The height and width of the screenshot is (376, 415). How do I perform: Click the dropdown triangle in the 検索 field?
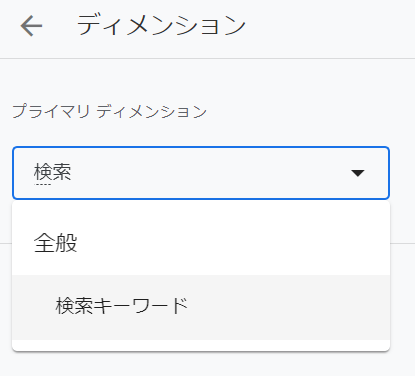coord(358,173)
